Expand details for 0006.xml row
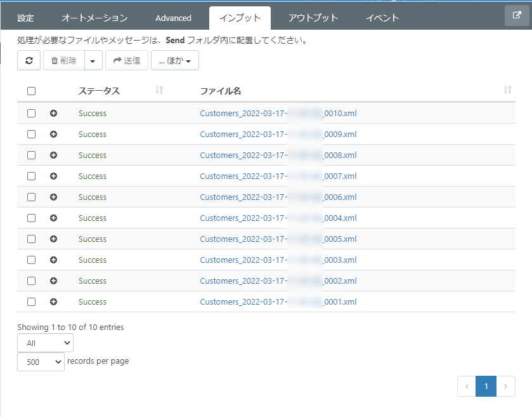This screenshot has width=532, height=417. point(53,197)
